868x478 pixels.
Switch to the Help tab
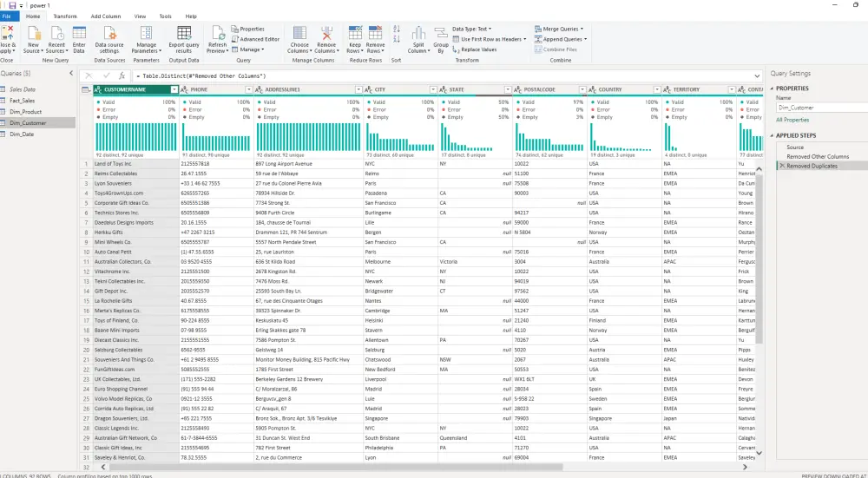190,16
